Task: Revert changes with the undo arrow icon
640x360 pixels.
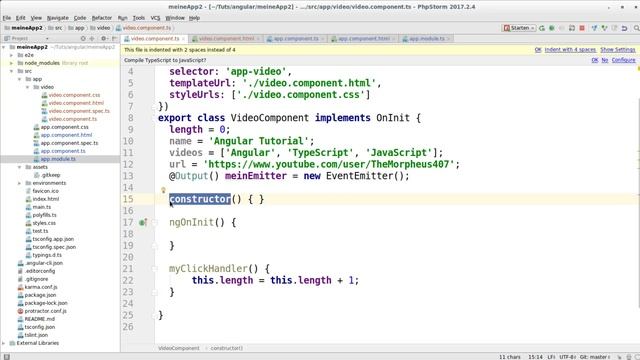Action: [x=624, y=28]
